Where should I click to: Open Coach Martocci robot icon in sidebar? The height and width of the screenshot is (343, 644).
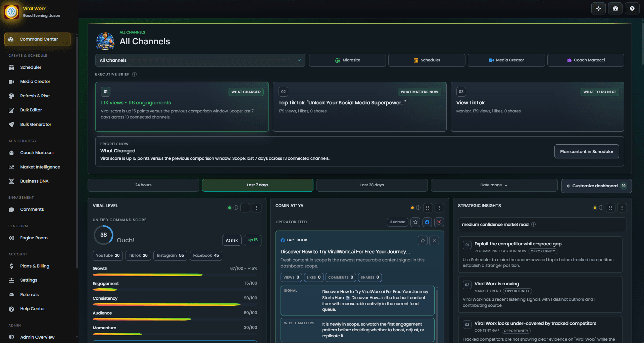click(11, 153)
